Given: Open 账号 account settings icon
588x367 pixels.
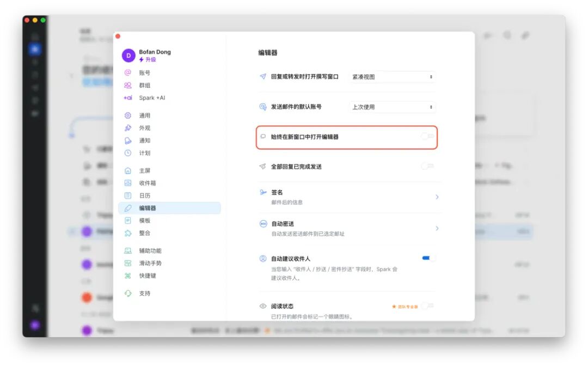Looking at the screenshot, I should pos(128,73).
